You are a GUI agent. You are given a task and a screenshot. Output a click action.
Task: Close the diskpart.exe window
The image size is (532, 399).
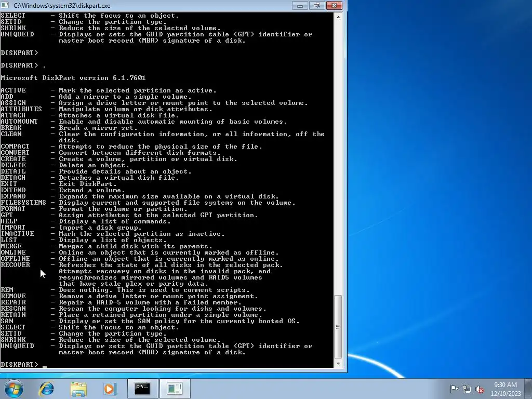pos(334,5)
